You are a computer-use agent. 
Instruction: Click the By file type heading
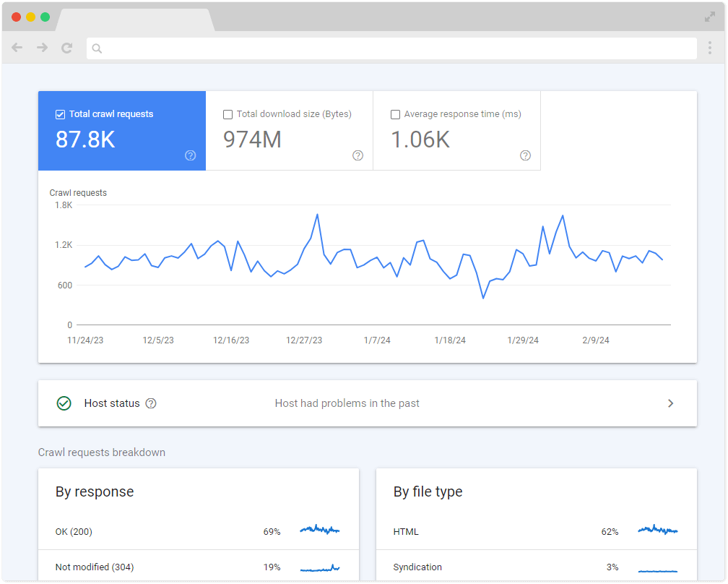(428, 491)
